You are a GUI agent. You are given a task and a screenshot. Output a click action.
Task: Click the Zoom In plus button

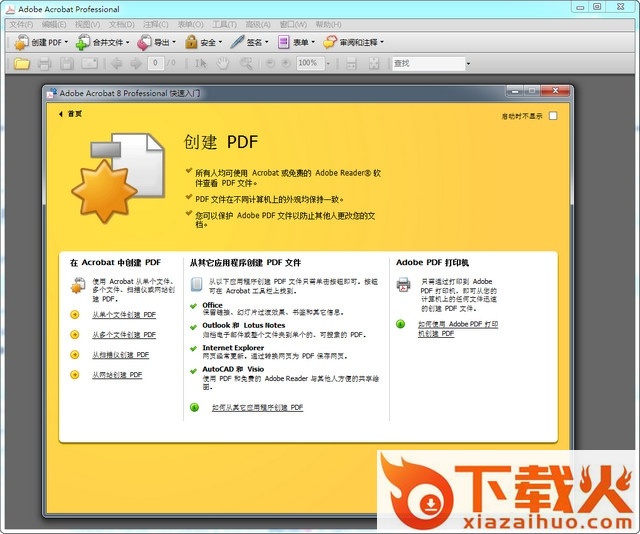pos(286,63)
